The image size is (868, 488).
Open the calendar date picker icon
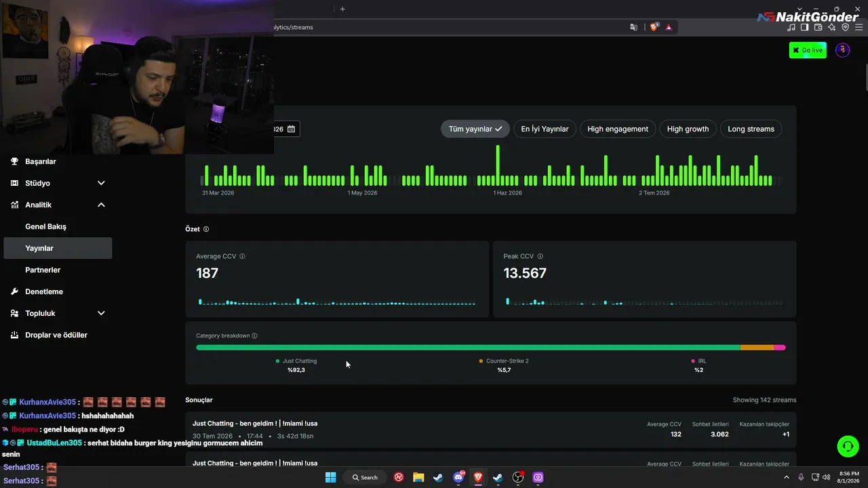point(291,129)
